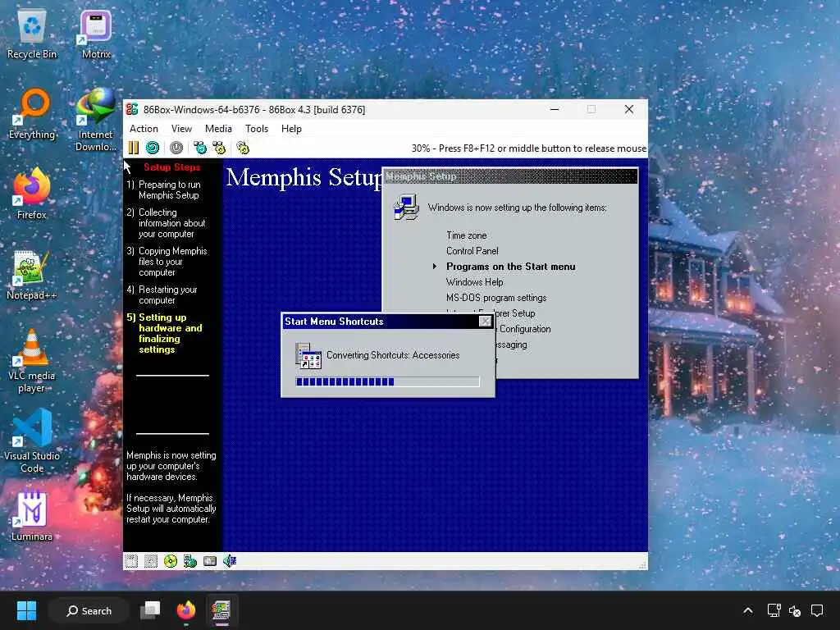Click the Start Menu Shortcuts dialog icon

coord(308,356)
